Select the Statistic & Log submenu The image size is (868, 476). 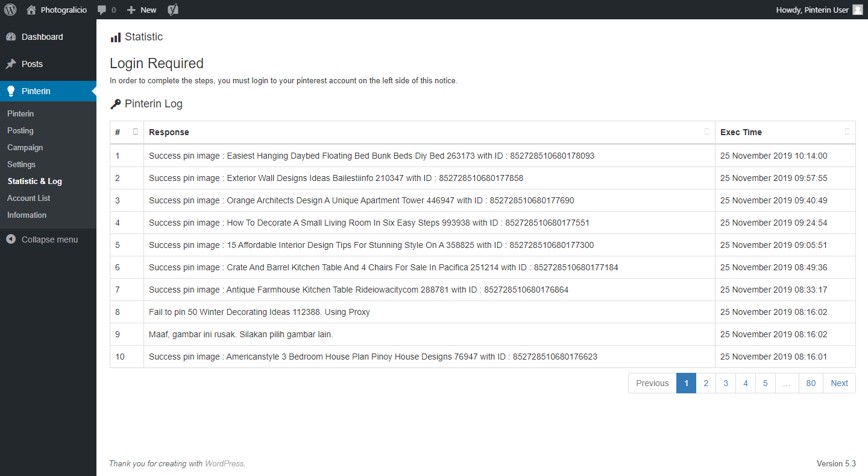pyautogui.click(x=34, y=181)
